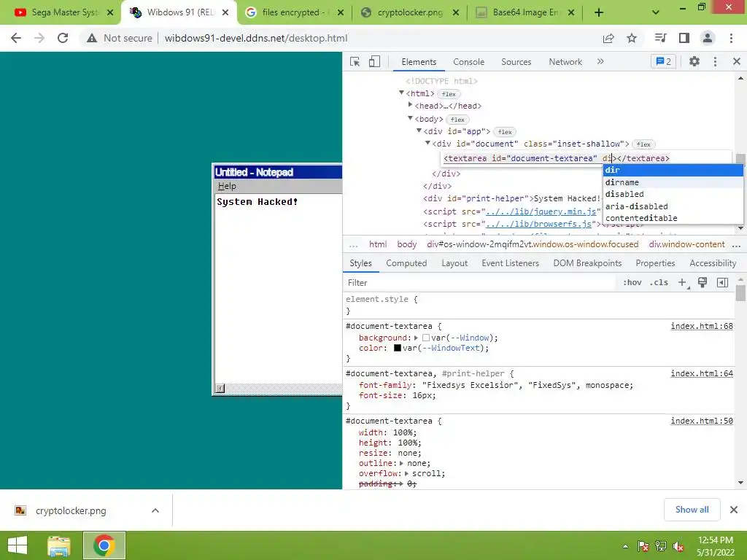Click the --WindowText black color swatch

pyautogui.click(x=398, y=348)
